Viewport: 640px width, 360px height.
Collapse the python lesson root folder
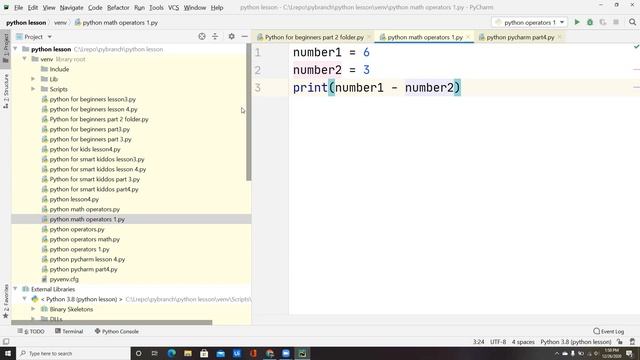(16, 49)
